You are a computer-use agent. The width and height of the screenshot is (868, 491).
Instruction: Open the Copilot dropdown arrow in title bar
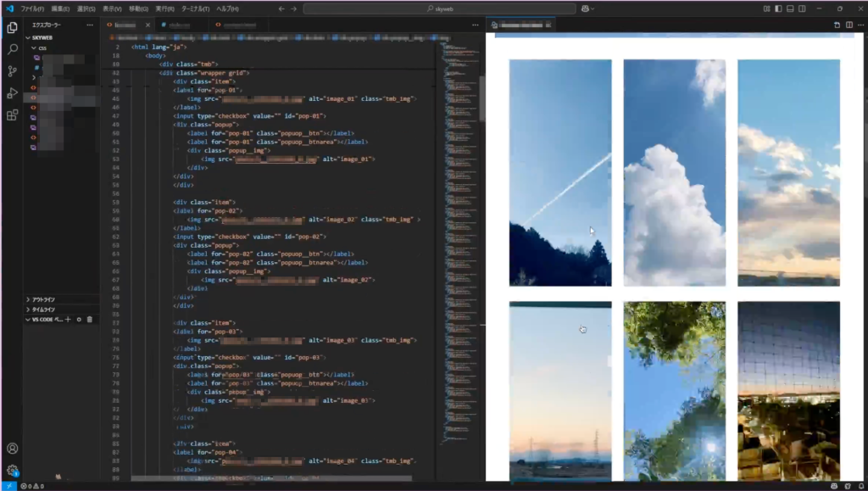click(593, 8)
